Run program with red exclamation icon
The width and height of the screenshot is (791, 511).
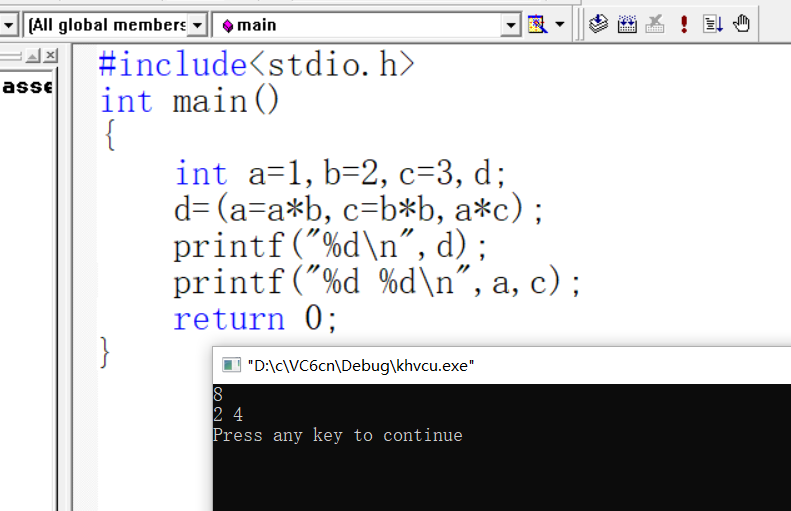click(684, 24)
